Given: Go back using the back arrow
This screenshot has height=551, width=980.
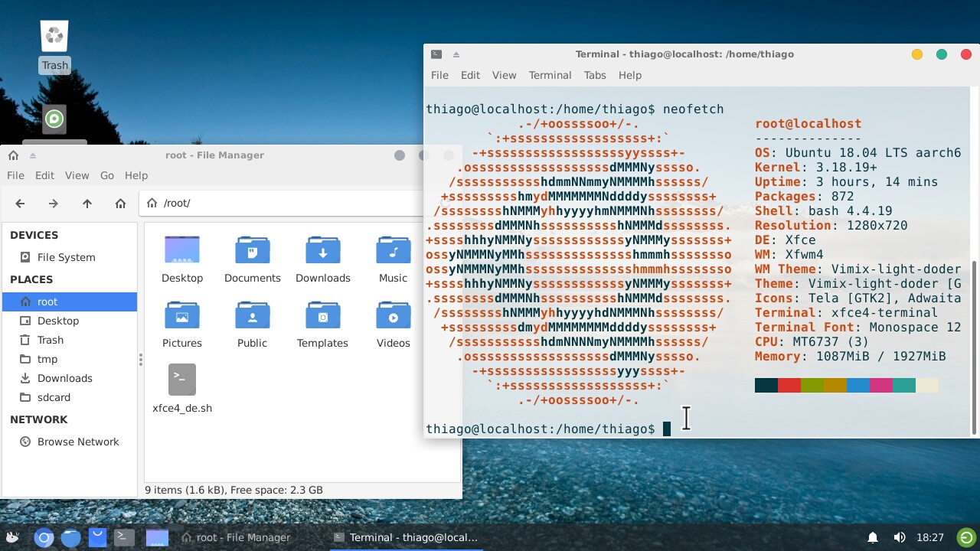Looking at the screenshot, I should 21,204.
